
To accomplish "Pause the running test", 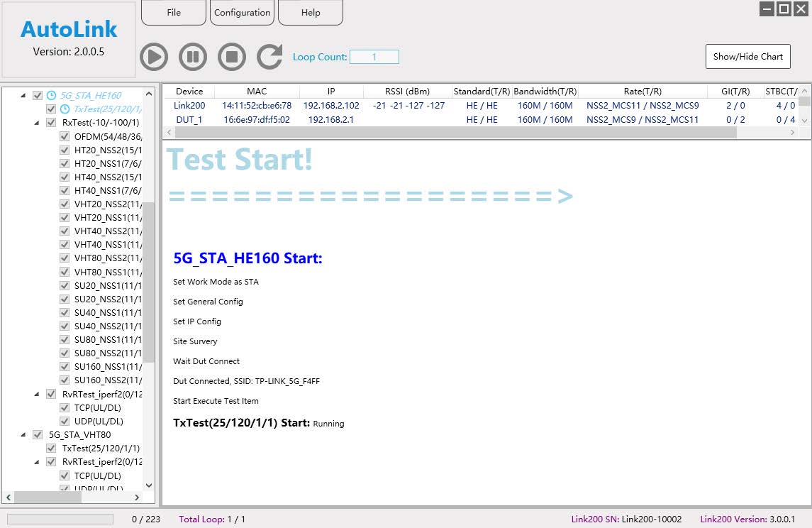I will click(193, 57).
